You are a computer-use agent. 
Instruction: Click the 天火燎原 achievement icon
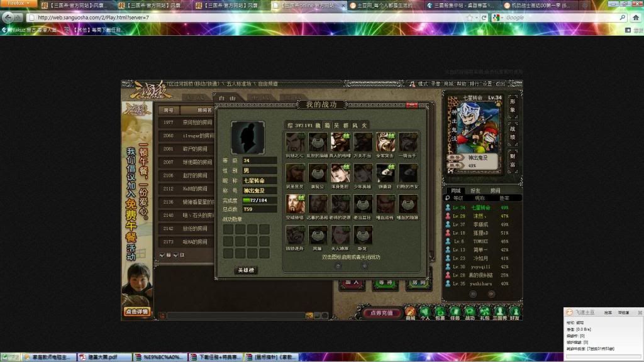point(340,235)
